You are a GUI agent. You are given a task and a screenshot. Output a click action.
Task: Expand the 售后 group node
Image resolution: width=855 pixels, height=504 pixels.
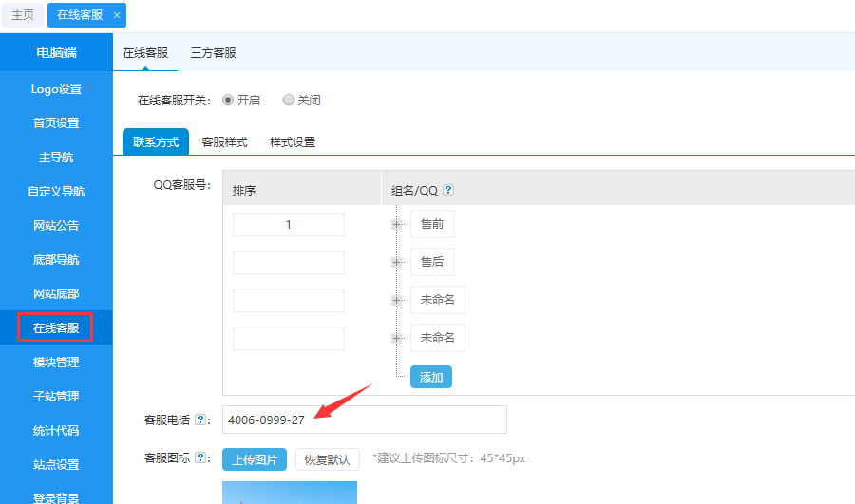(395, 262)
